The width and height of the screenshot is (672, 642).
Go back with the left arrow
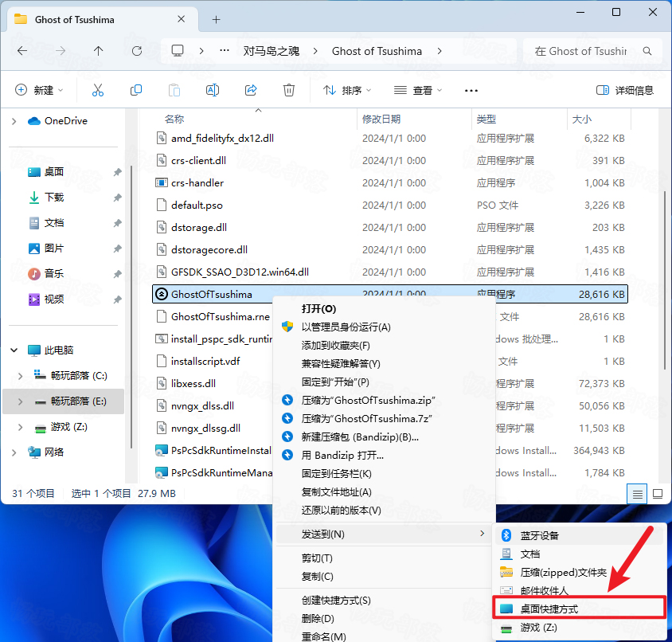[22, 51]
